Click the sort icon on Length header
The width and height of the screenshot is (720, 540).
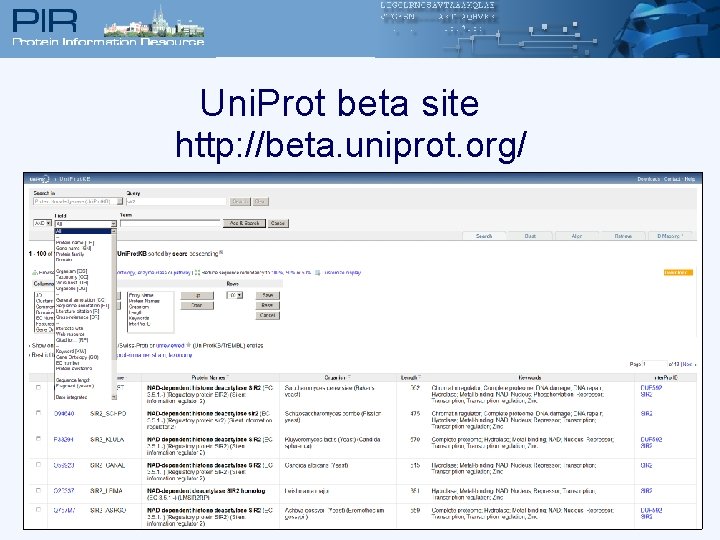point(419,377)
